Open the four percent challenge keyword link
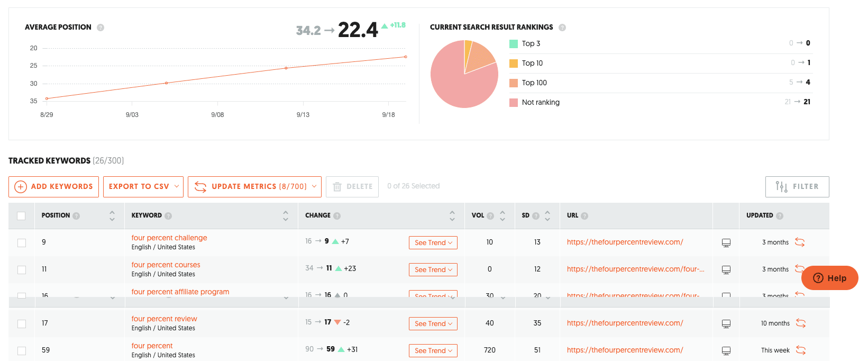 [x=169, y=238]
